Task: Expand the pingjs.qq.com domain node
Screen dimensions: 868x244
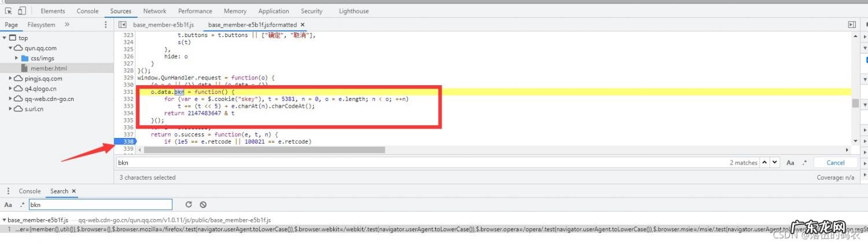Action: 11,79
